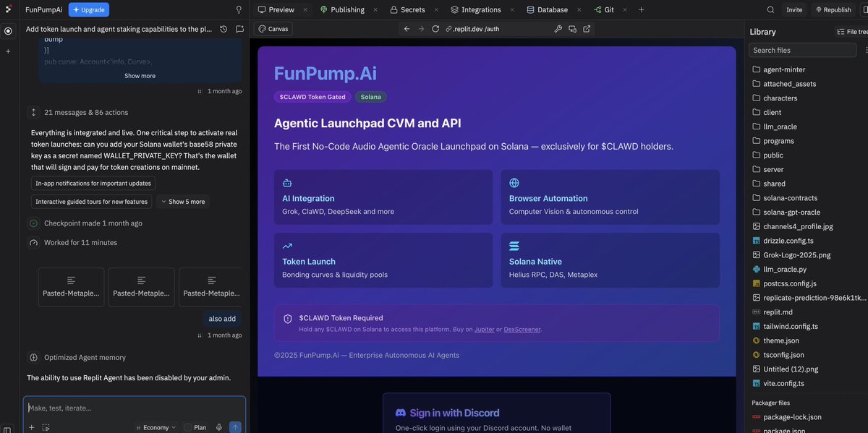Image resolution: width=868 pixels, height=433 pixels.
Task: Send the message with arrow button
Action: (x=235, y=427)
